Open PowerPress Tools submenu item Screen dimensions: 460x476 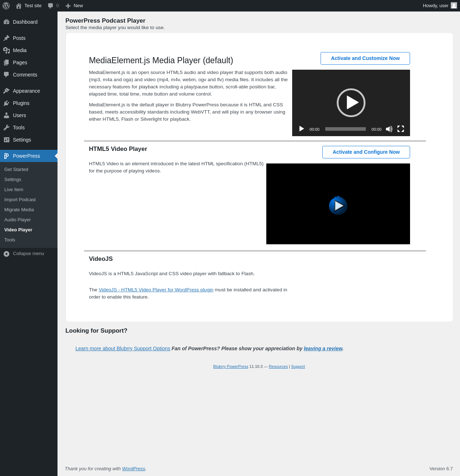[29, 240]
